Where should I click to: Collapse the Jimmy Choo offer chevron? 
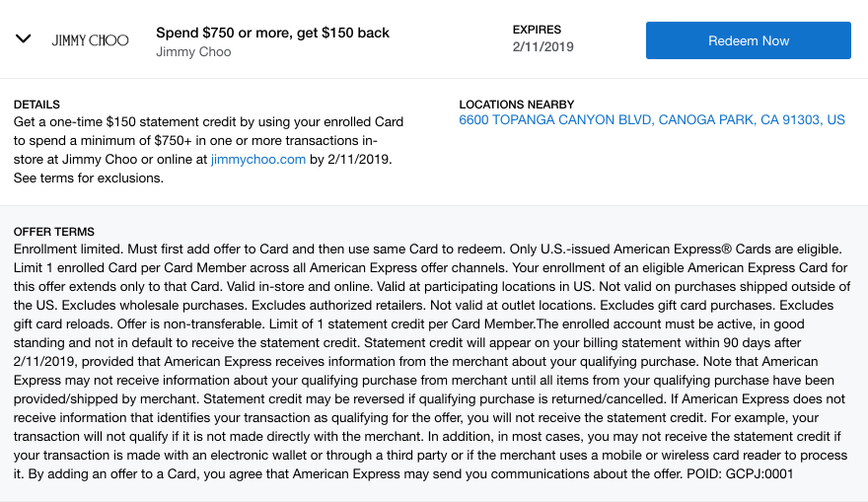(24, 39)
